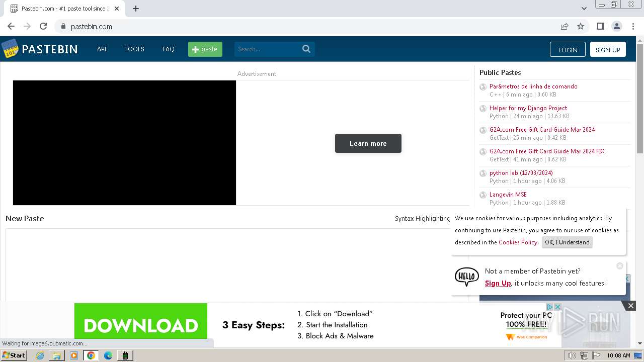Close the bottom banner ad

630,306
